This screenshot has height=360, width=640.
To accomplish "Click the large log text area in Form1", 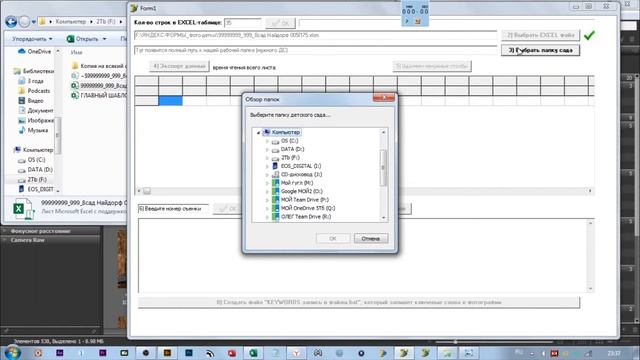I will point(363,256).
